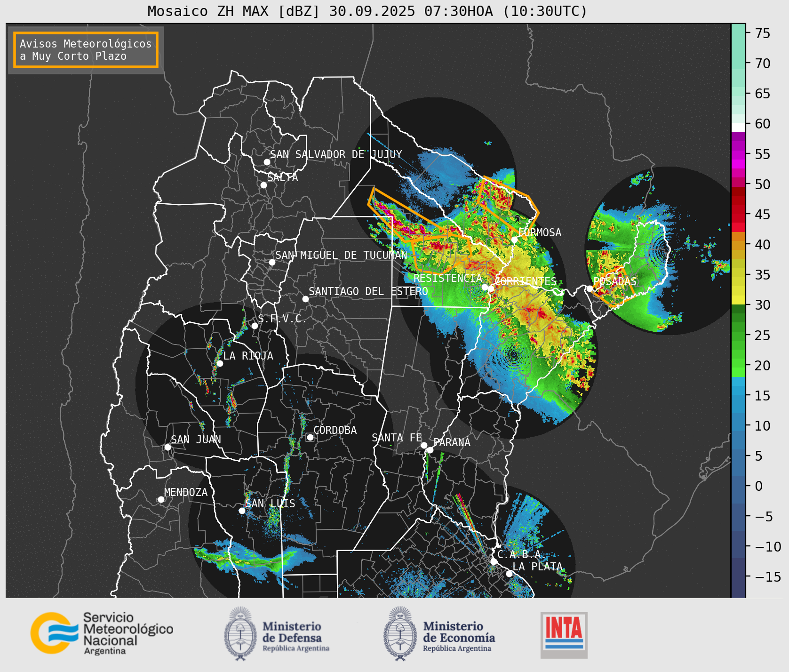Click the CORRIENTES city marker dot

click(x=491, y=288)
